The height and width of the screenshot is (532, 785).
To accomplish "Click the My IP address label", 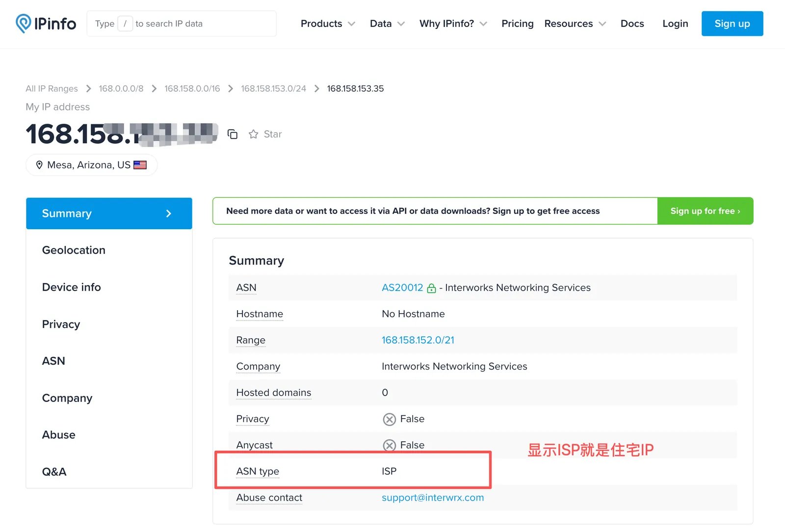I will coord(58,107).
